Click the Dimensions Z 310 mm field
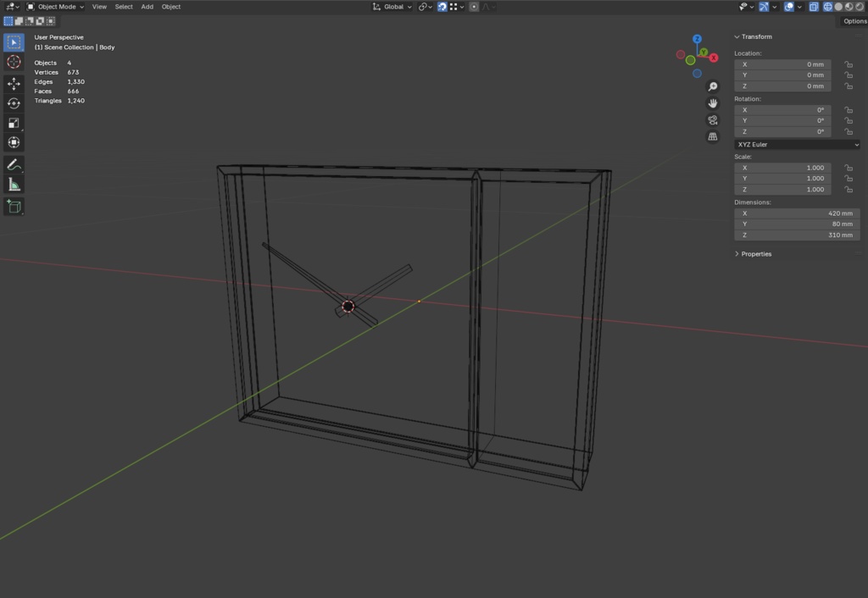868x598 pixels. click(797, 235)
